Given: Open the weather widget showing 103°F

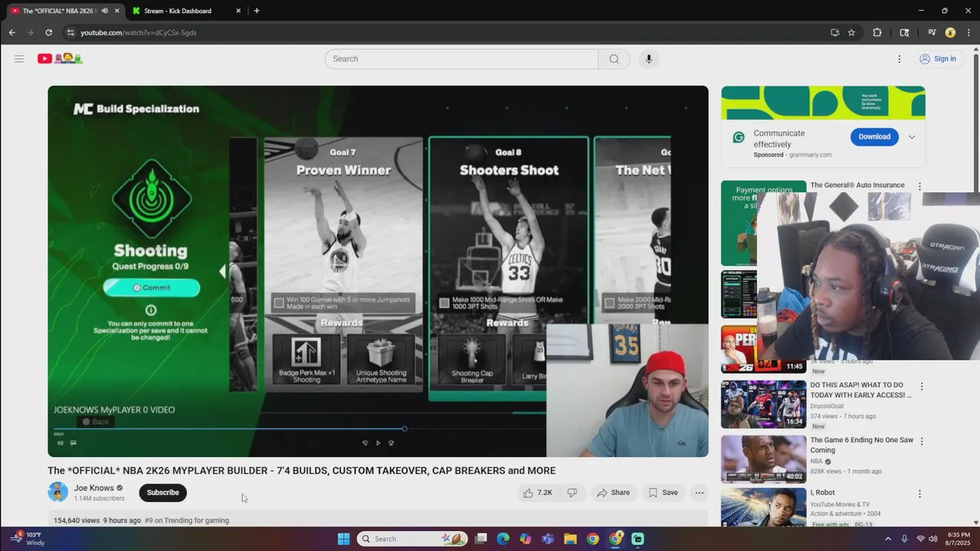Looking at the screenshot, I should 28,539.
